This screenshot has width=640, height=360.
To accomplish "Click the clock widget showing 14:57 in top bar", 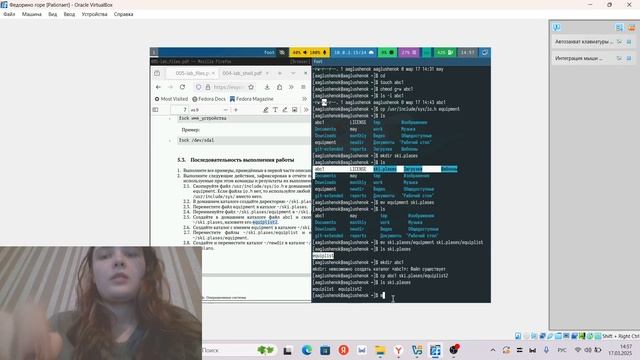I will [x=467, y=52].
